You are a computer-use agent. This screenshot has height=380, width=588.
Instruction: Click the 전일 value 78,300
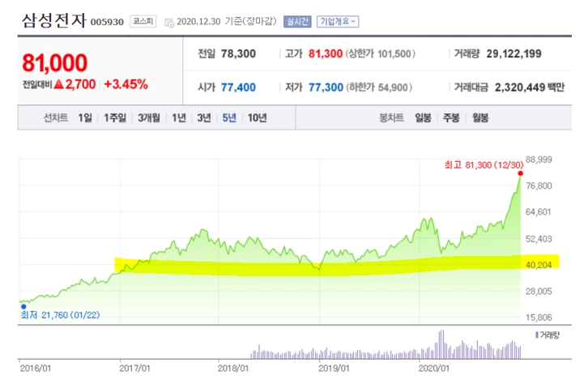[x=238, y=53]
